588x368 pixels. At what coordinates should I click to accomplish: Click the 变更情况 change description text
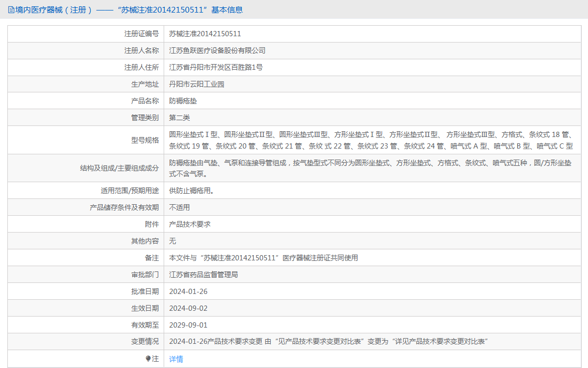point(328,341)
